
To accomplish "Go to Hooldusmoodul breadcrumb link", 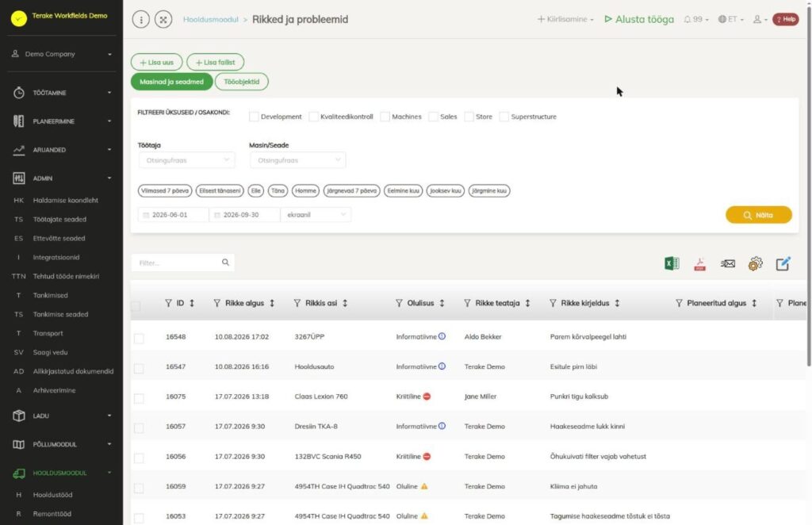I will [x=210, y=20].
